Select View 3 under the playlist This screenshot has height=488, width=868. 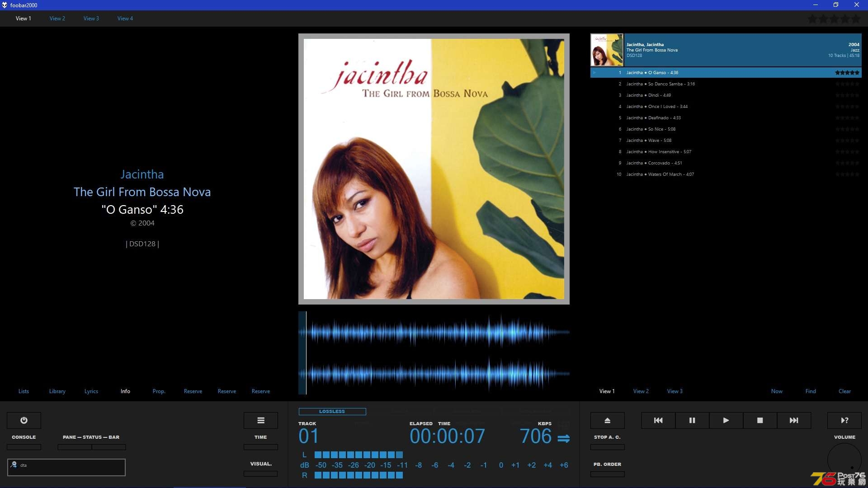point(675,391)
